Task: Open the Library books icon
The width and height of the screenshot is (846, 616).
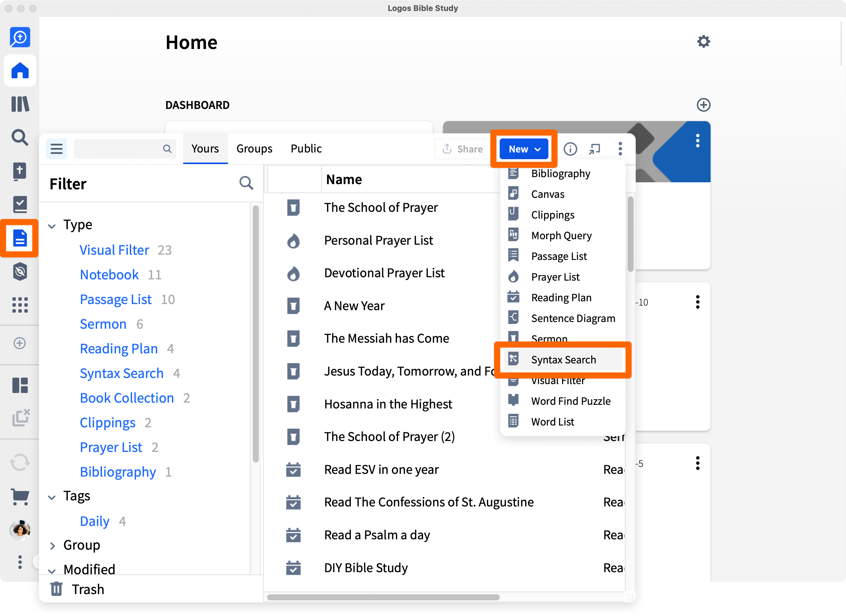Action: click(x=20, y=104)
